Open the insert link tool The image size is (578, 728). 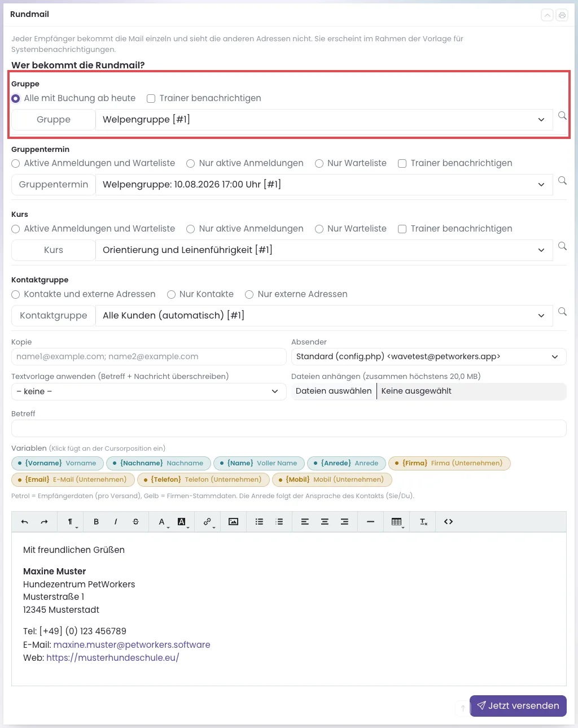click(x=208, y=522)
